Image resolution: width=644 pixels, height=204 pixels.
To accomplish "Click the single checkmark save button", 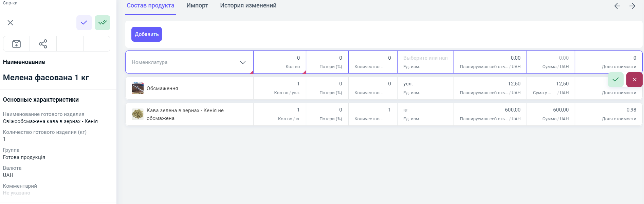I will coord(84,23).
